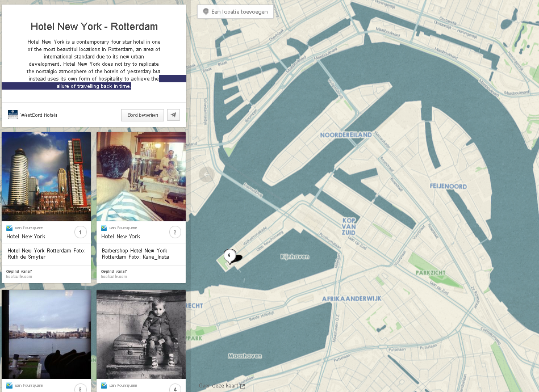Click the AFRIKAANDERWIJK map label
Image resolution: width=539 pixels, height=392 pixels.
click(352, 298)
